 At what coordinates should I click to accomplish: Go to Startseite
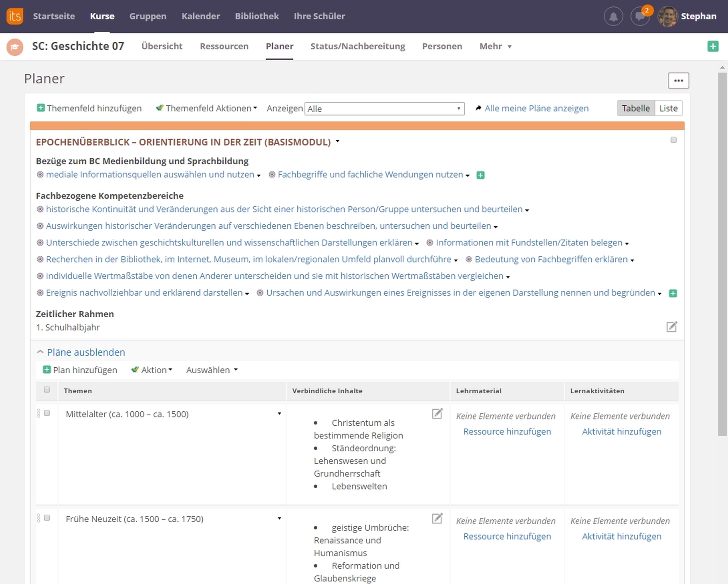tap(54, 16)
